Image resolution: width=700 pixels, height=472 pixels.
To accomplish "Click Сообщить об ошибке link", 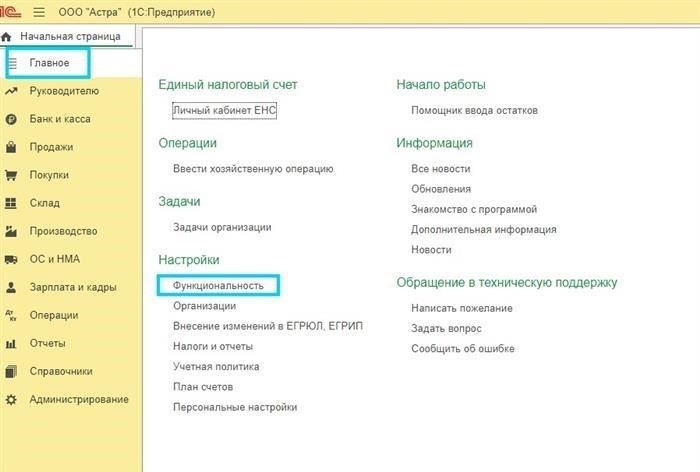I will [463, 349].
